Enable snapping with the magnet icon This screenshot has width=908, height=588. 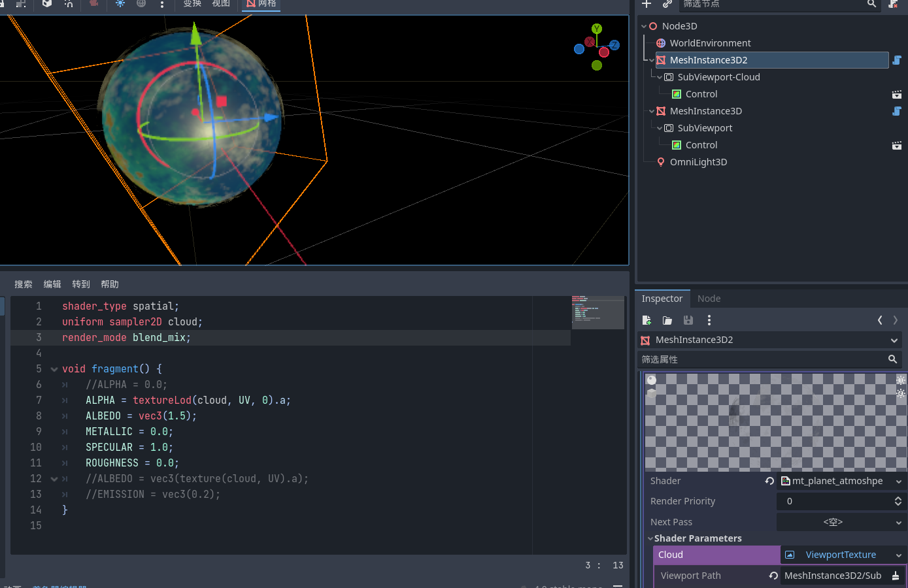coord(69,5)
